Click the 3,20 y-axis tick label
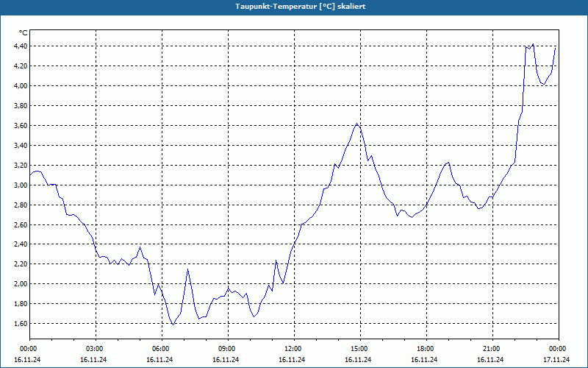Viewport: 588px width, 368px height. pos(21,166)
